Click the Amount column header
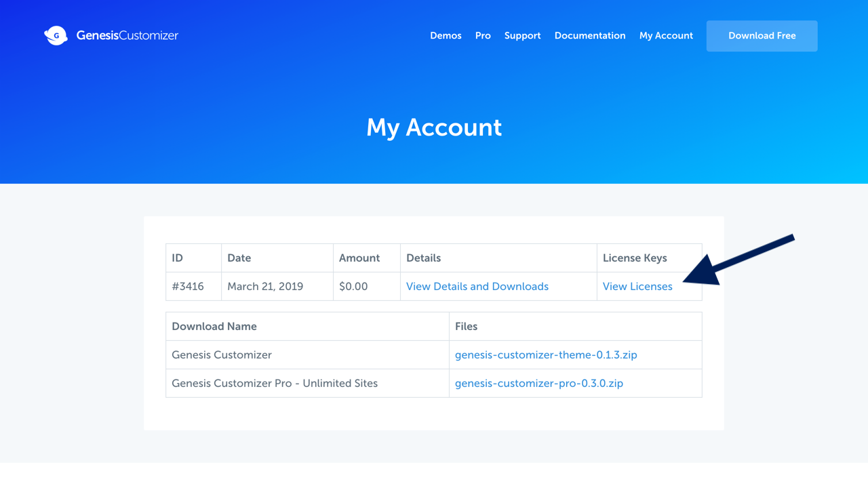 [x=366, y=258]
